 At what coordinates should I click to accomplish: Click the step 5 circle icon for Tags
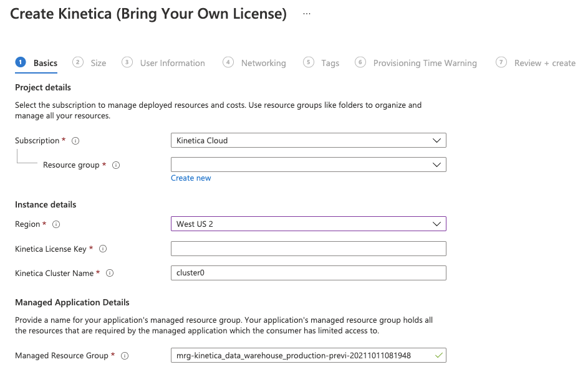(x=308, y=62)
